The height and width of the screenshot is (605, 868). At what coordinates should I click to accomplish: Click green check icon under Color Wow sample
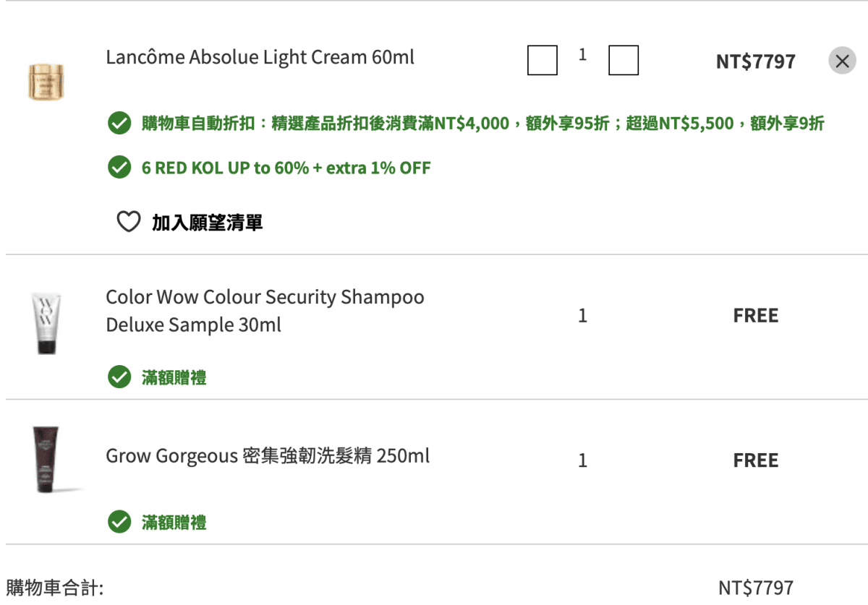119,377
